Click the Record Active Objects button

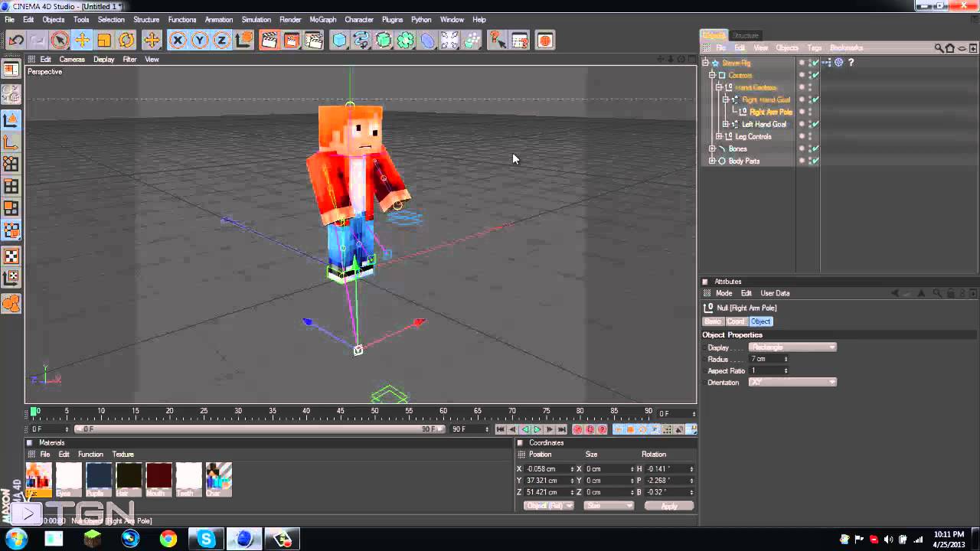click(x=578, y=429)
